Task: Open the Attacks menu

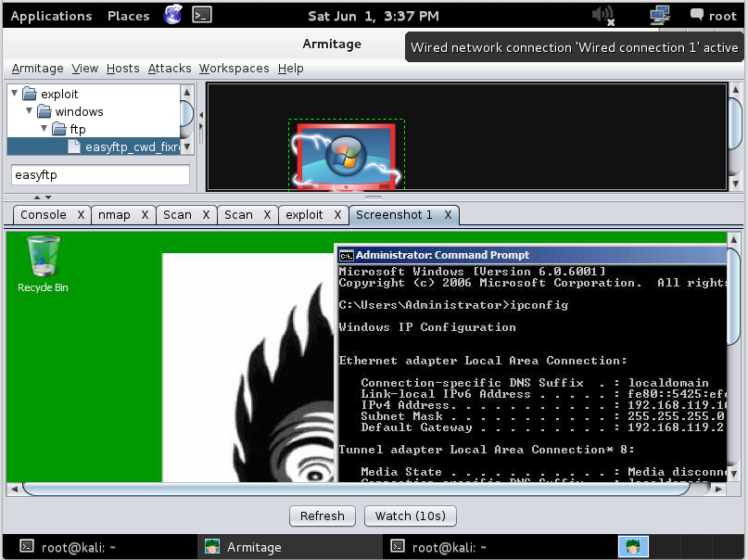Action: click(170, 69)
